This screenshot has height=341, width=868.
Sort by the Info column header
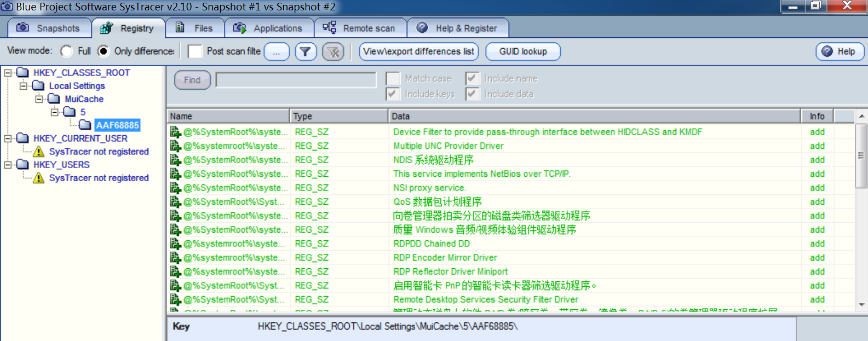tap(817, 116)
